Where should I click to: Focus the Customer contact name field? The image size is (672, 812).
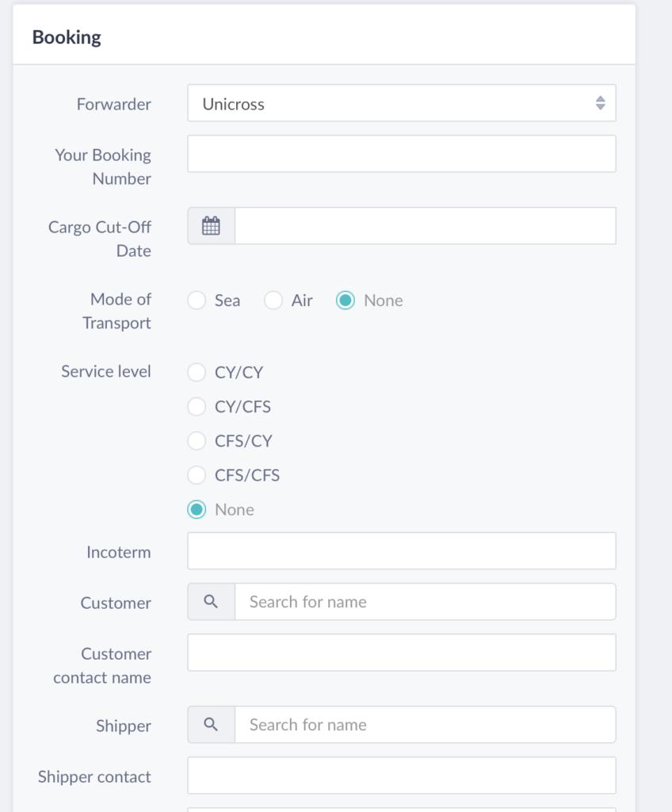coord(401,653)
